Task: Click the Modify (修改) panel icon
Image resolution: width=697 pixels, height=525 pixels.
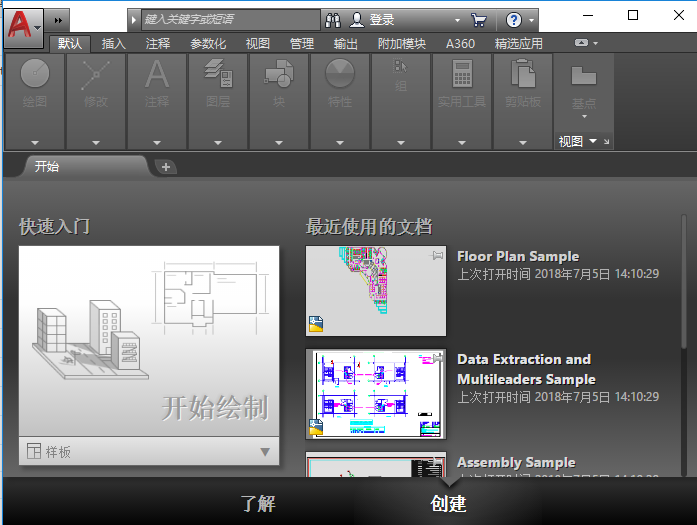Action: coord(96,76)
